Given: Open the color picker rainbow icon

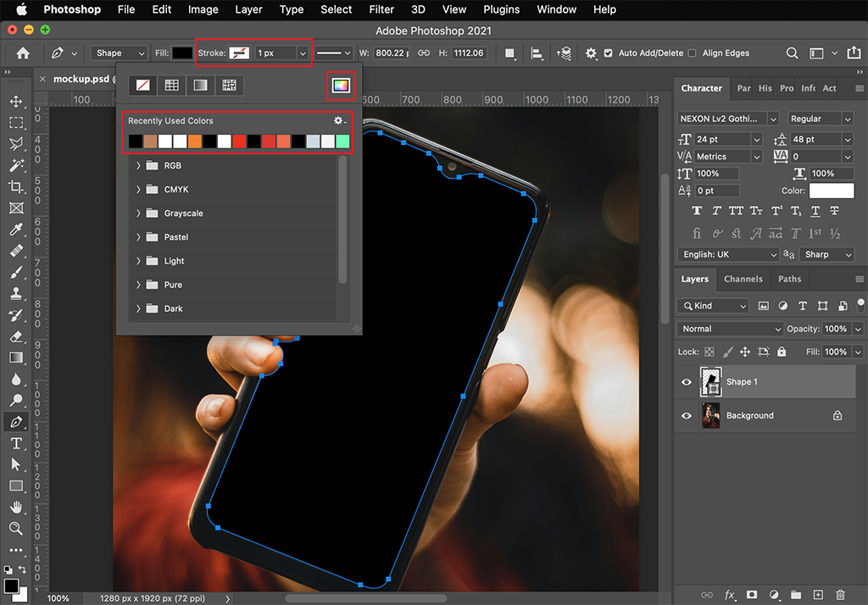Looking at the screenshot, I should tap(341, 86).
